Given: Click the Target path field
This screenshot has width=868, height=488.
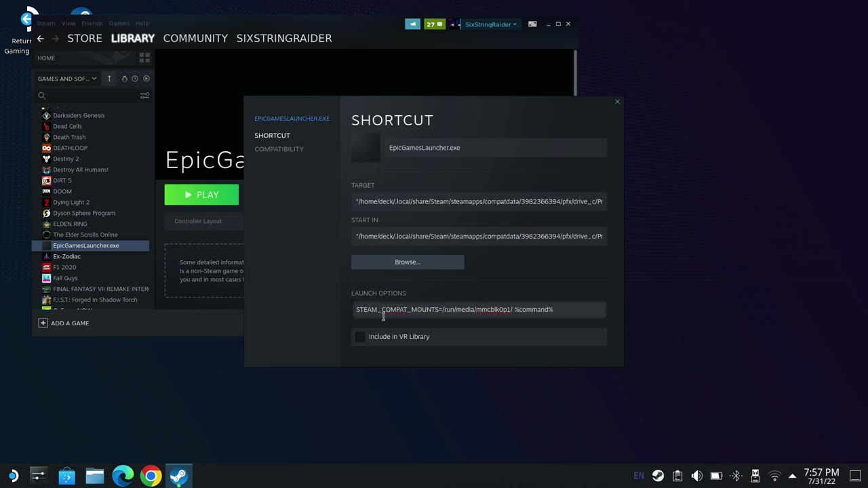Looking at the screenshot, I should [479, 201].
